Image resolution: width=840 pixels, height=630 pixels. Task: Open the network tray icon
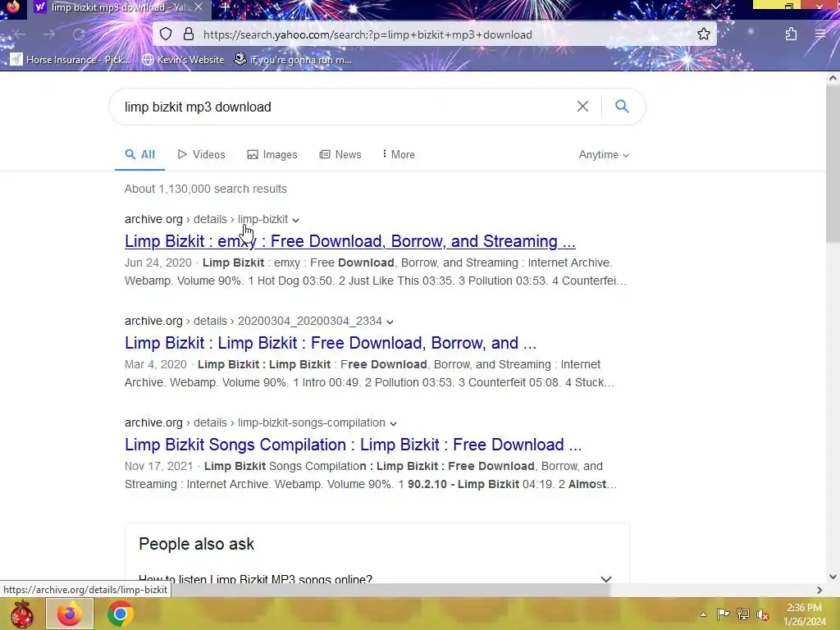[x=742, y=614]
